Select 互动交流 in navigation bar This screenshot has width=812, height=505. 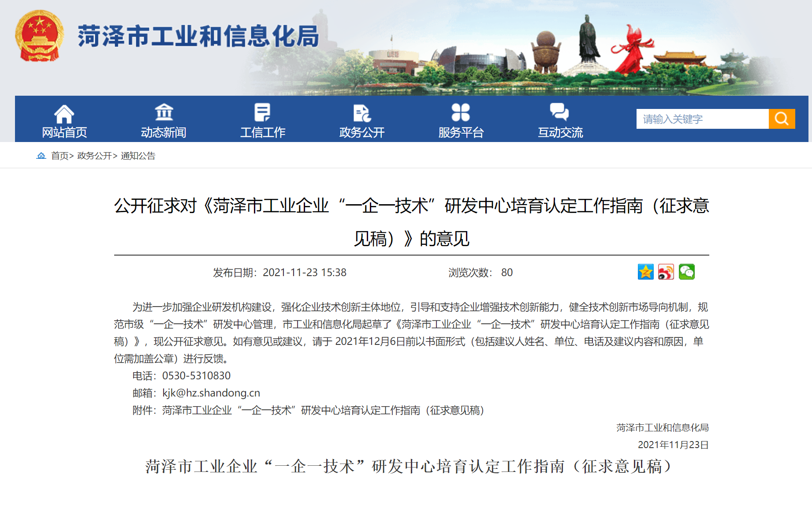(x=560, y=132)
